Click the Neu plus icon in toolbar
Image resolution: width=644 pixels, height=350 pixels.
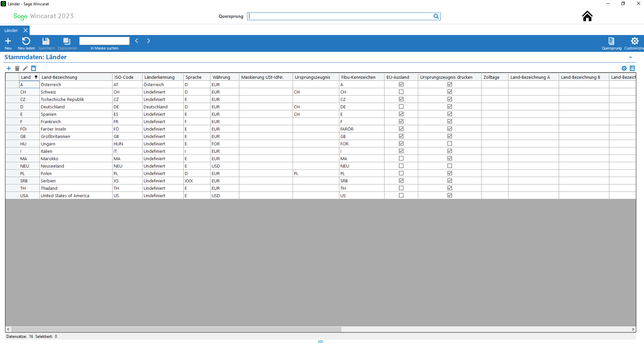tap(8, 41)
